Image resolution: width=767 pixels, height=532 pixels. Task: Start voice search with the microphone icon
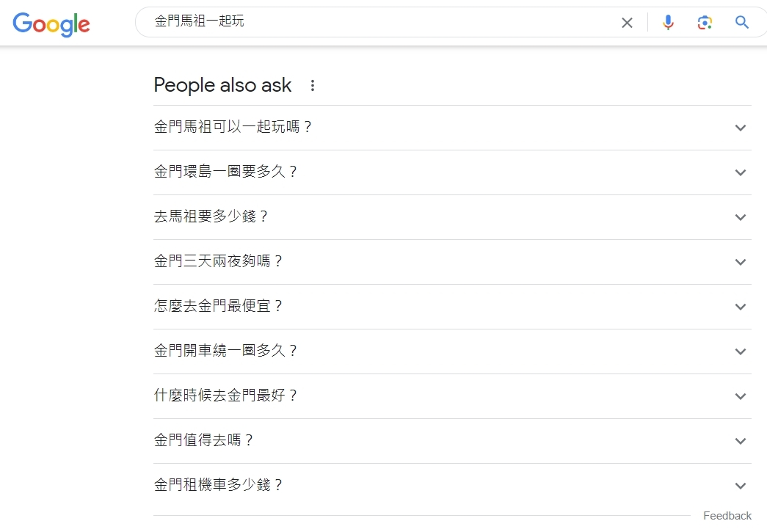coord(668,23)
